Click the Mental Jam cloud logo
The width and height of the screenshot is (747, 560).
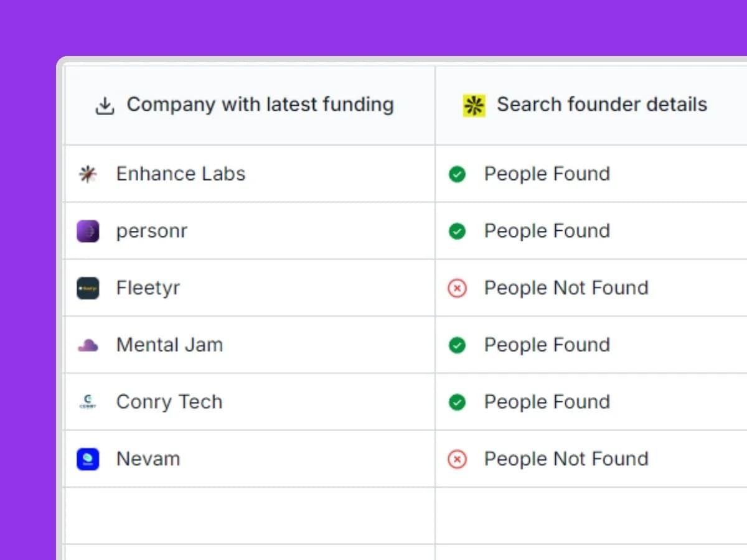(87, 345)
